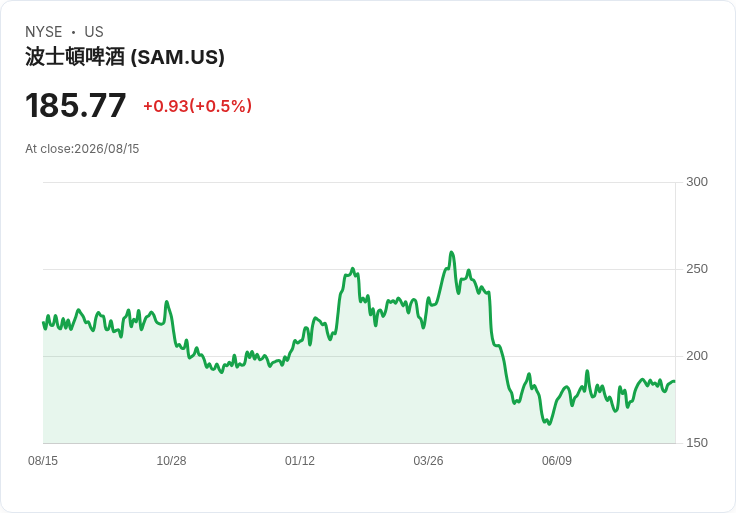736x513 pixels.
Task: Select the 10/28 date on x-axis
Action: pos(171,460)
